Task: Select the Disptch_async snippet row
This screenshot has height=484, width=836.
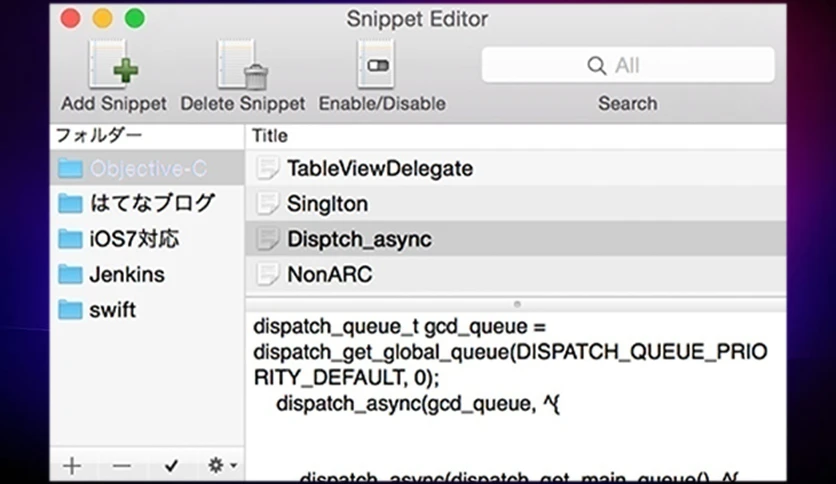Action: click(516, 239)
